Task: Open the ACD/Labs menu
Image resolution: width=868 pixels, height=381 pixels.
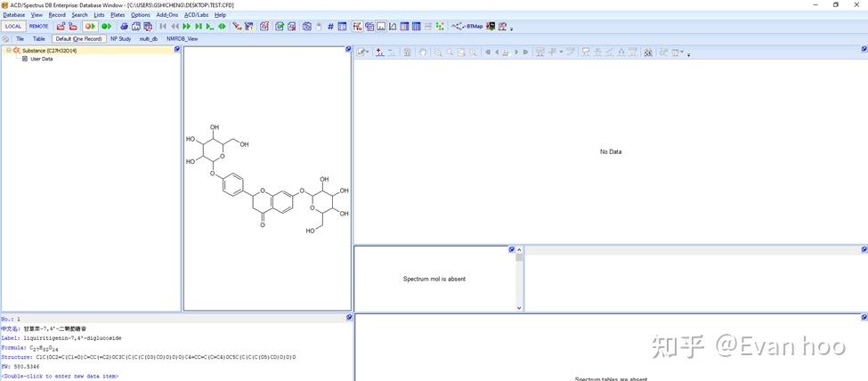Action: pos(197,15)
